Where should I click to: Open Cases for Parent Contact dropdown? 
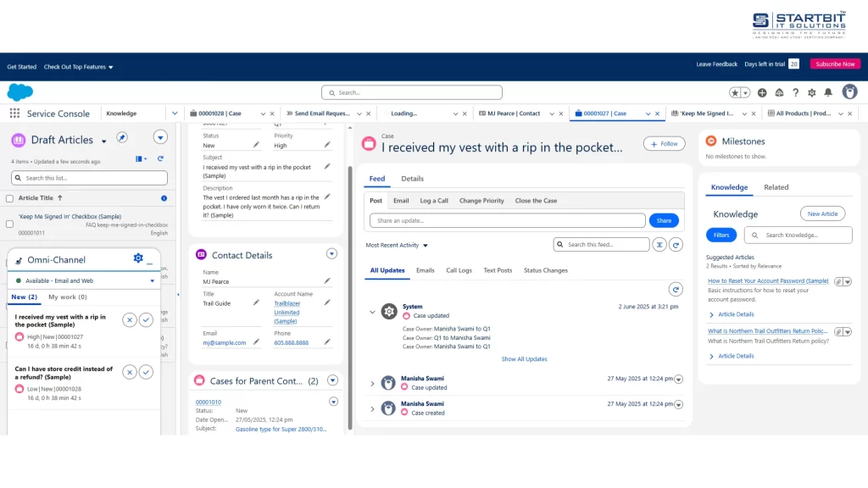coord(332,380)
